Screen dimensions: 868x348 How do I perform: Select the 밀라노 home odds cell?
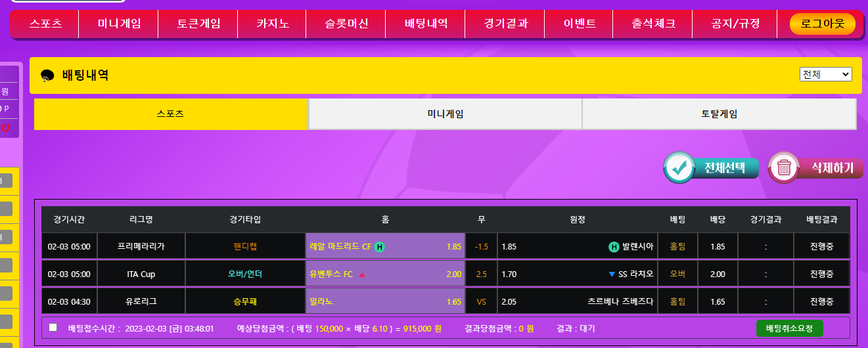pyautogui.click(x=385, y=301)
